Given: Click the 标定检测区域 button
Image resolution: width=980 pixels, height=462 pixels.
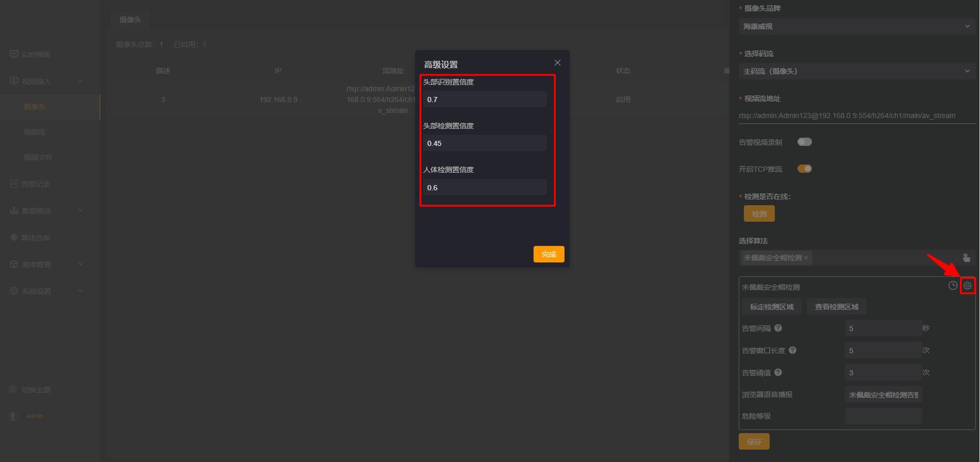Looking at the screenshot, I should click(x=772, y=307).
